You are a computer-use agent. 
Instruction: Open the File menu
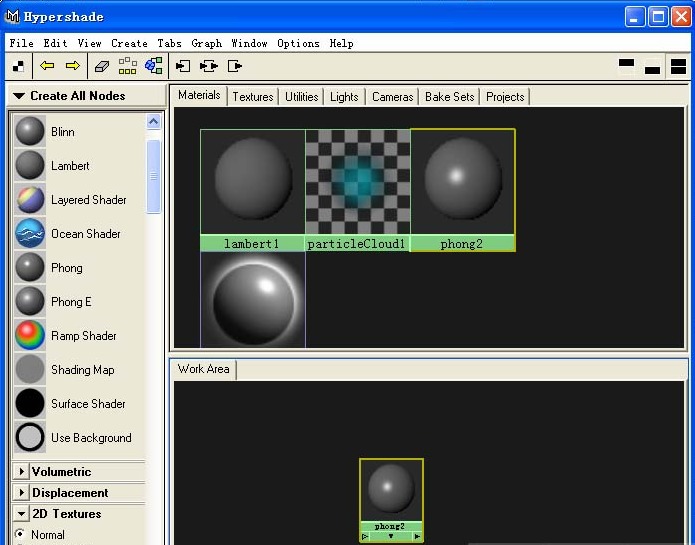tap(21, 43)
